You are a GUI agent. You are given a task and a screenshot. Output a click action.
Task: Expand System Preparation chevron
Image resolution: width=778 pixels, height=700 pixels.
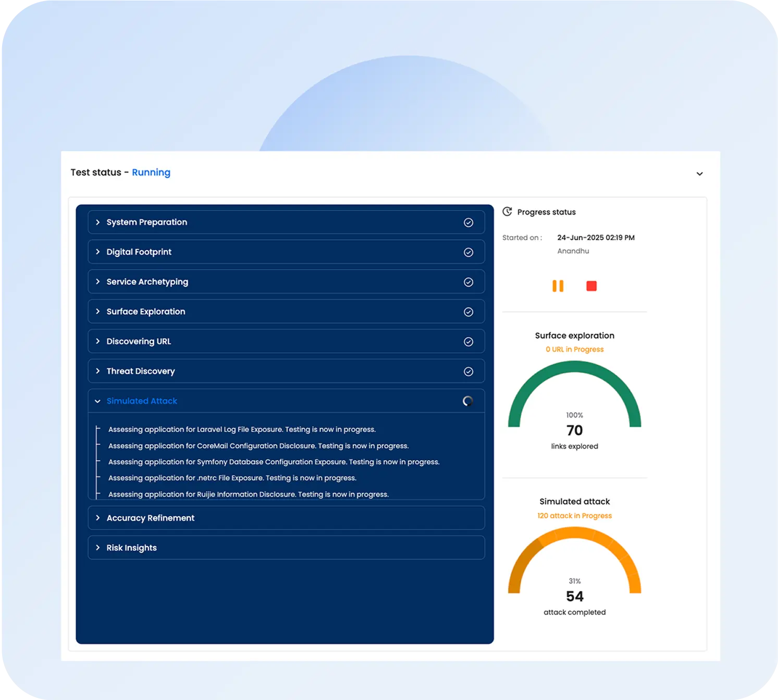(x=97, y=222)
